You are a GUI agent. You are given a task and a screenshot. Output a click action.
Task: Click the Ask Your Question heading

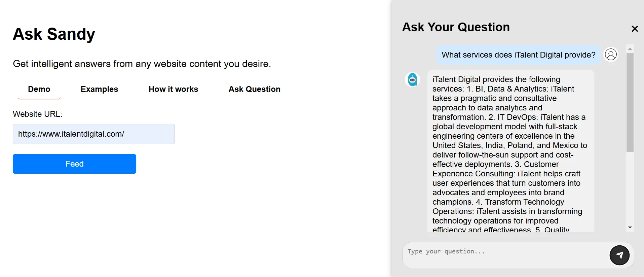[x=456, y=27]
